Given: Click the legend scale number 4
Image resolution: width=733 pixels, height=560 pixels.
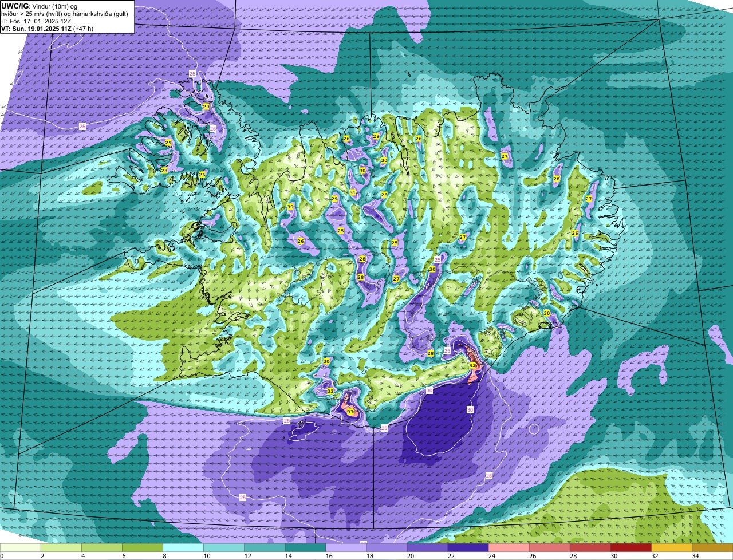Looking at the screenshot, I should tap(82, 556).
